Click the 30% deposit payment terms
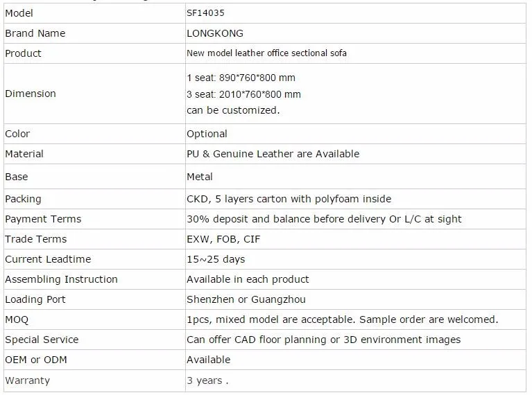The height and width of the screenshot is (395, 532). pyautogui.click(x=324, y=219)
